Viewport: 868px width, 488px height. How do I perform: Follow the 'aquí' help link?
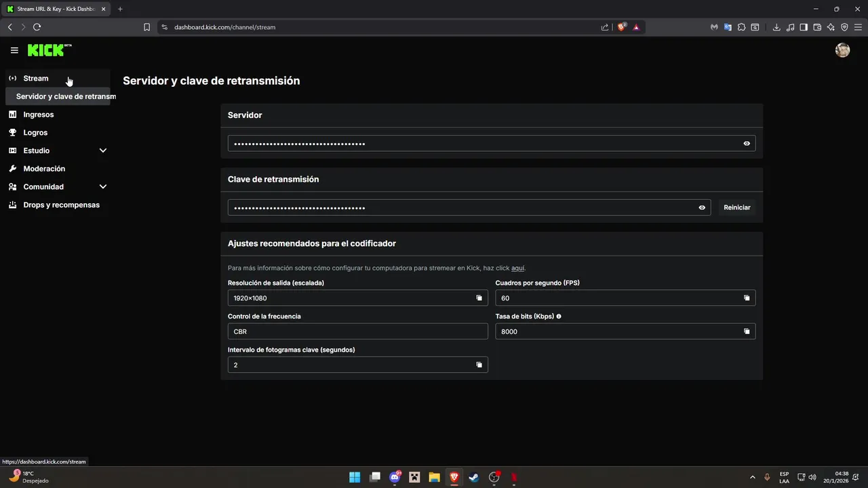coord(518,268)
